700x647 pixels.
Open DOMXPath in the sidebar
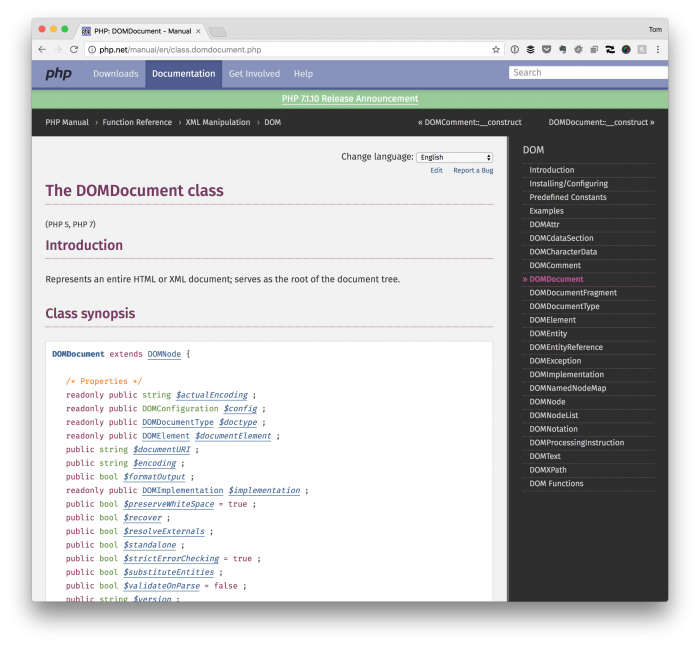click(548, 470)
